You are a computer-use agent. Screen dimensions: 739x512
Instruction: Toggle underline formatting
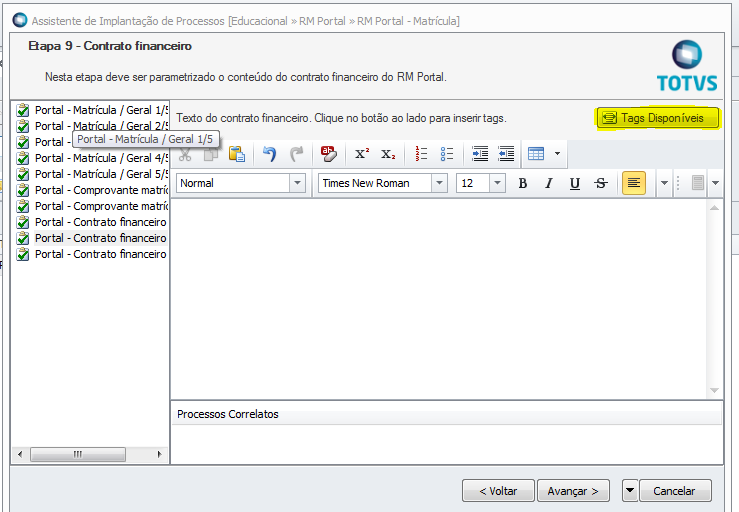pos(575,183)
